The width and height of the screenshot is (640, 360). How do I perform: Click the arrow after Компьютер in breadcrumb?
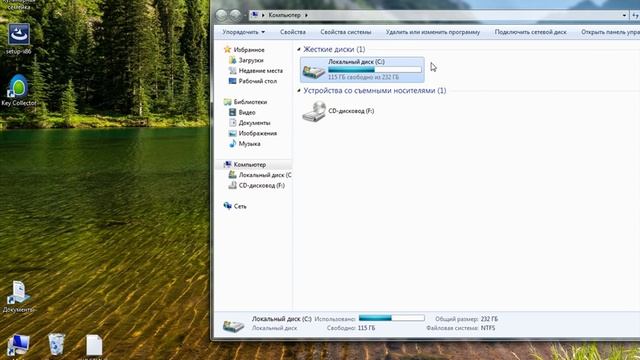coord(306,15)
